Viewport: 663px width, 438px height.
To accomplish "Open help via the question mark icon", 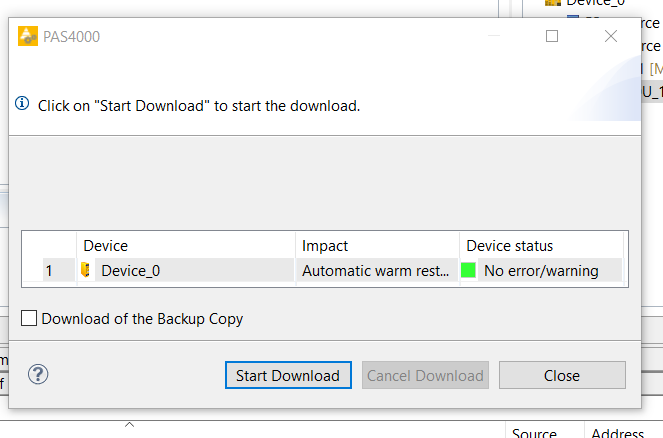I will point(38,375).
